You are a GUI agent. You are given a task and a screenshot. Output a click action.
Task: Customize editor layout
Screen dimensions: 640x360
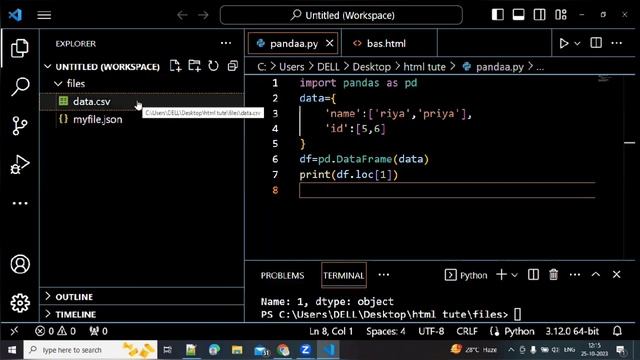[560, 15]
